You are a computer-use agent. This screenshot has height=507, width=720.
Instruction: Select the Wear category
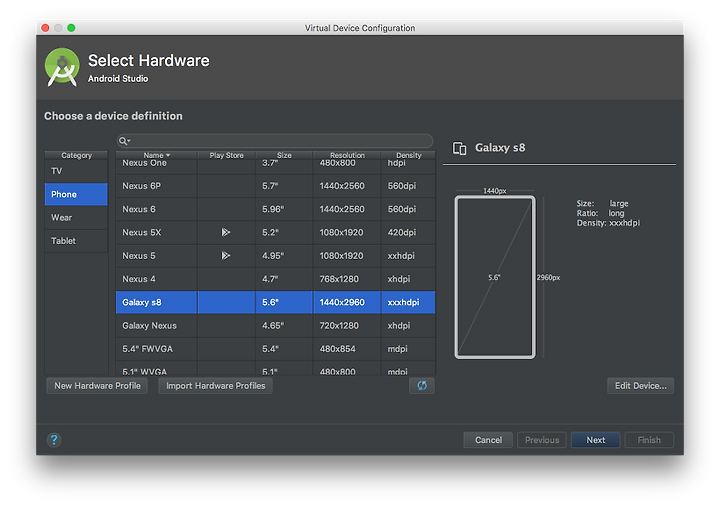tap(76, 218)
